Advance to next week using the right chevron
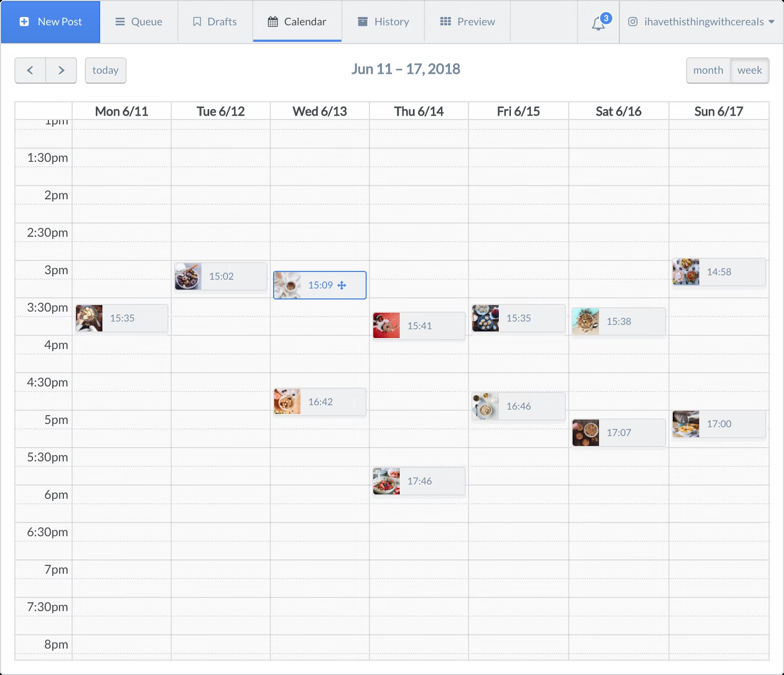The height and width of the screenshot is (675, 784). pos(61,70)
